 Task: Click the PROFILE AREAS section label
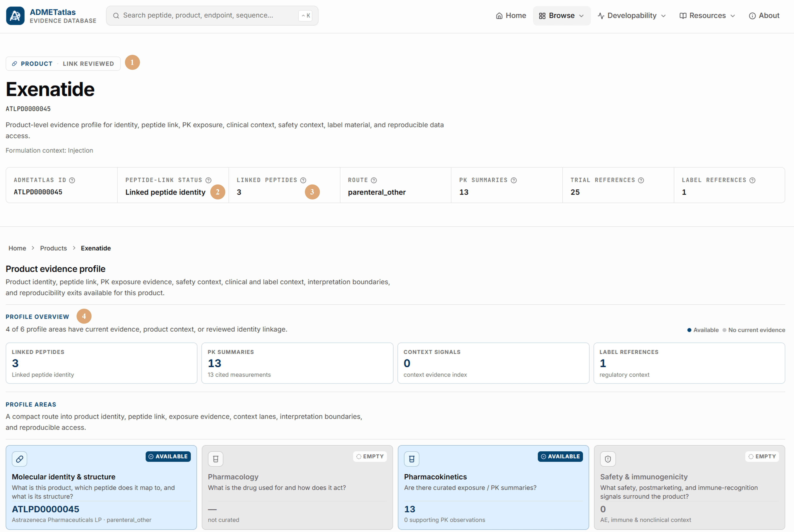coord(31,405)
